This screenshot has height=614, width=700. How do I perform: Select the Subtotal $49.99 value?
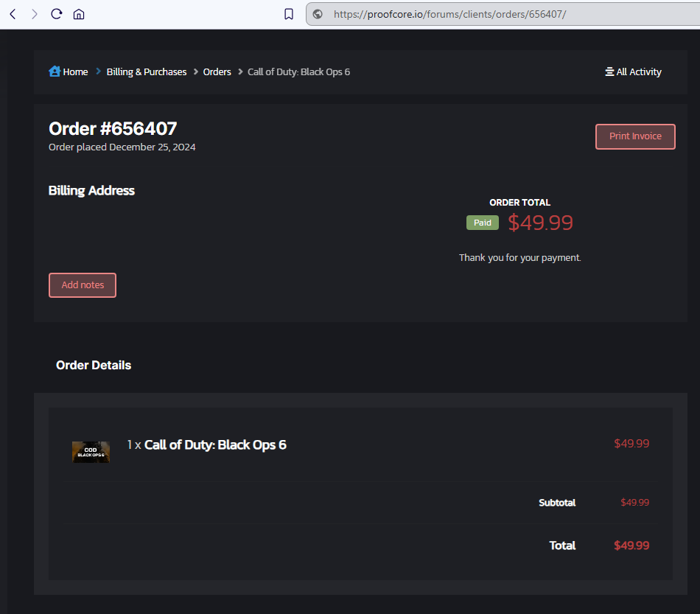635,503
